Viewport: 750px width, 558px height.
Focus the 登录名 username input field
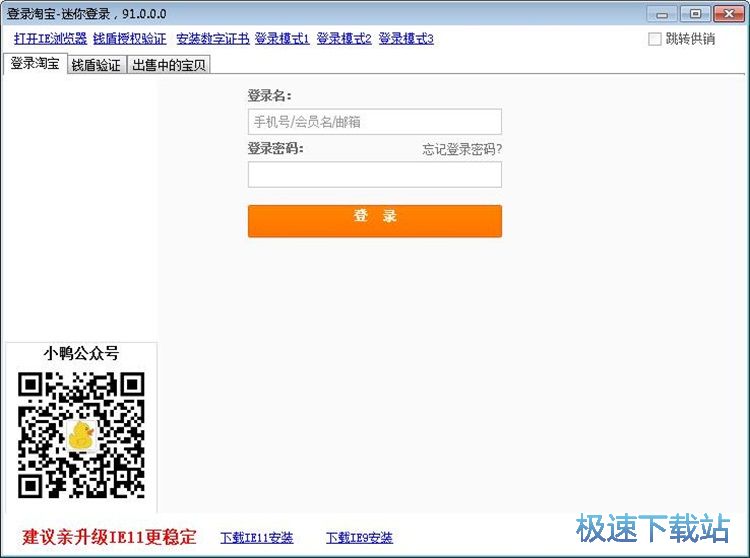coord(375,121)
